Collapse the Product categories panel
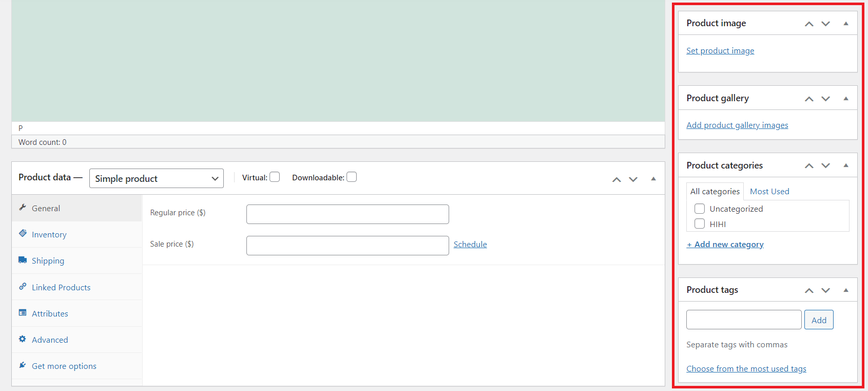 click(846, 165)
